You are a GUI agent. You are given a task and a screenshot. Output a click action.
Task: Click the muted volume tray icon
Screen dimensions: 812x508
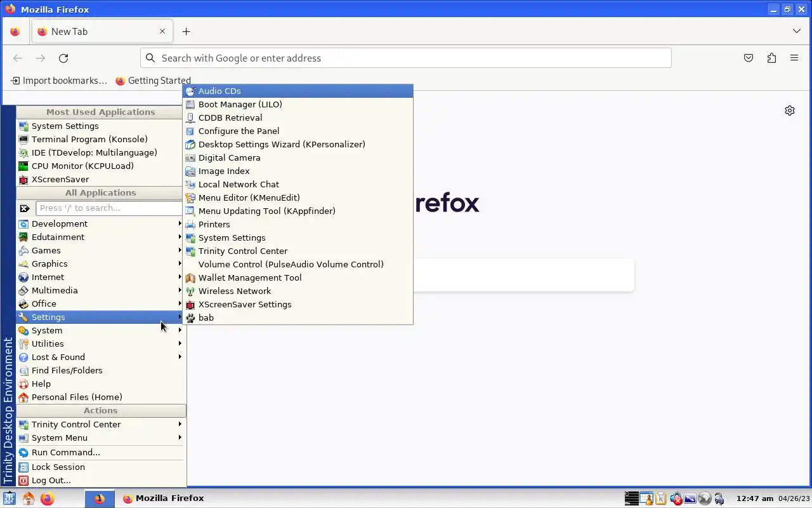point(676,498)
